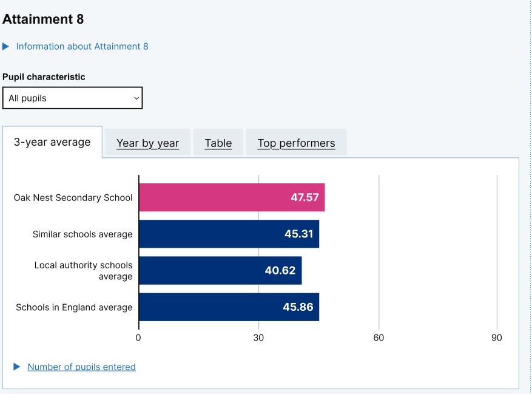Click the dropdown chevron on the All pupils selector
The image size is (532, 394).
coord(135,98)
